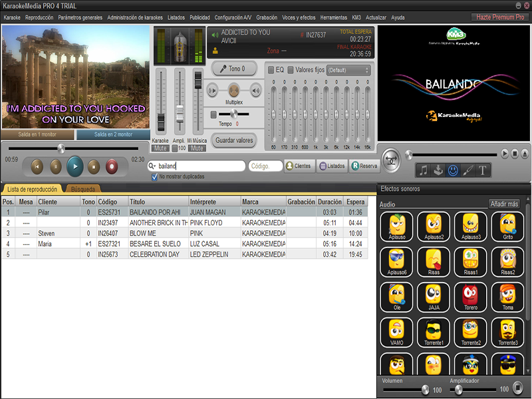Click the main play button
Viewport: 532px width, 399px height.
(75, 167)
